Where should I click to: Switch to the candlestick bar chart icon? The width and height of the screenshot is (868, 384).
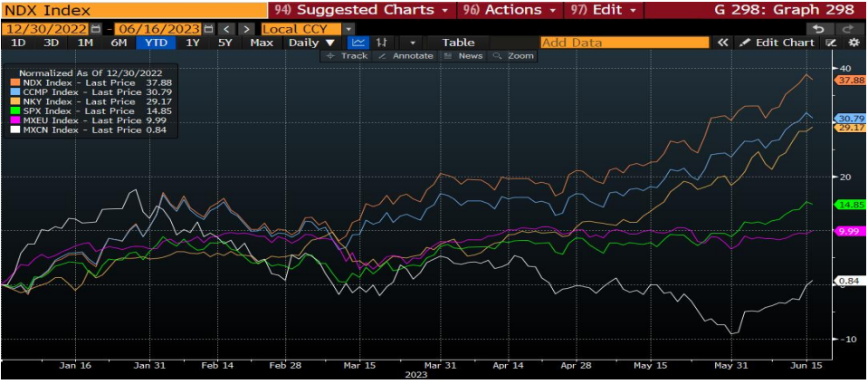(382, 43)
